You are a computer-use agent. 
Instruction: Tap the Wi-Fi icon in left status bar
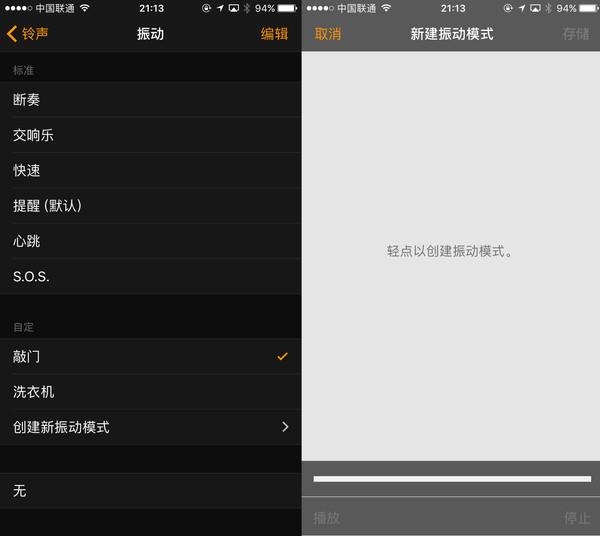pos(85,8)
